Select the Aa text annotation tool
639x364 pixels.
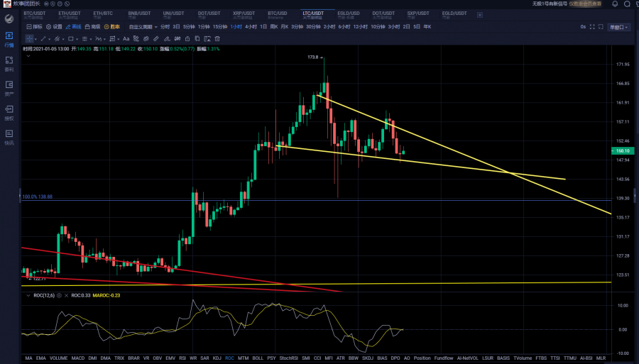click(x=126, y=38)
